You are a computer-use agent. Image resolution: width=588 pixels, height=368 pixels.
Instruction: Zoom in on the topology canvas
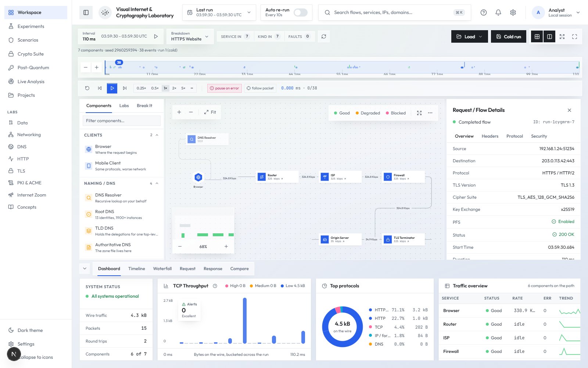coord(179,112)
